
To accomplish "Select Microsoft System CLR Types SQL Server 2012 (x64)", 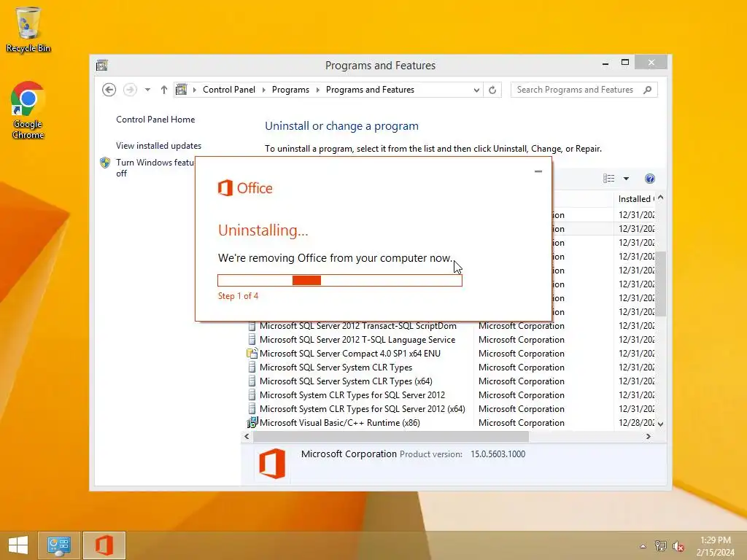I will pos(362,409).
